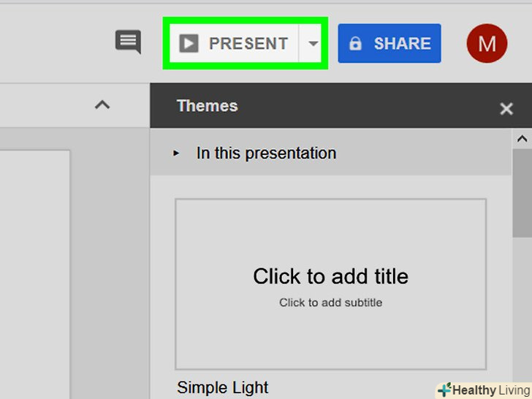This screenshot has width=532, height=399.
Task: Open the comments speech bubble icon
Action: [128, 42]
